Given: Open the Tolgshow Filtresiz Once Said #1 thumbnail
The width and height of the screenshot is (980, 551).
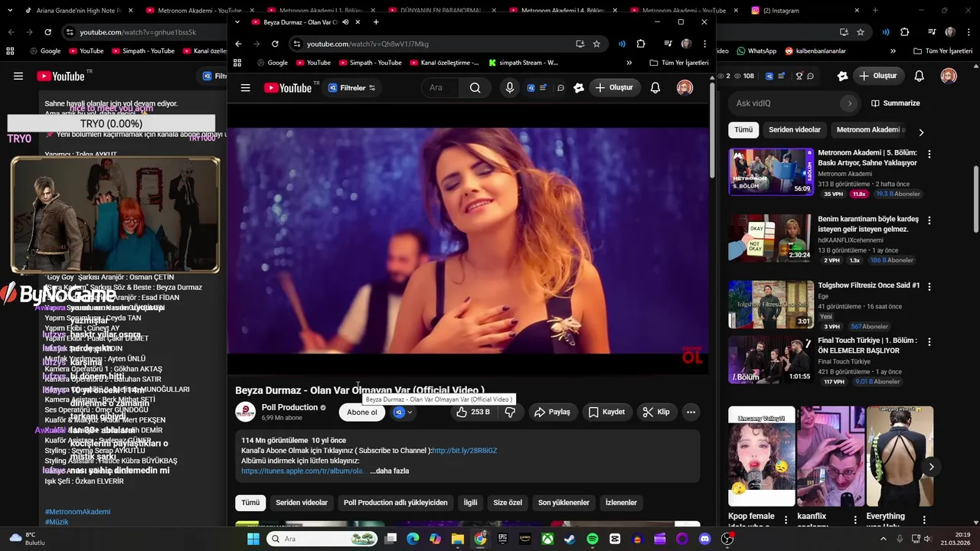Looking at the screenshot, I should pyautogui.click(x=771, y=305).
